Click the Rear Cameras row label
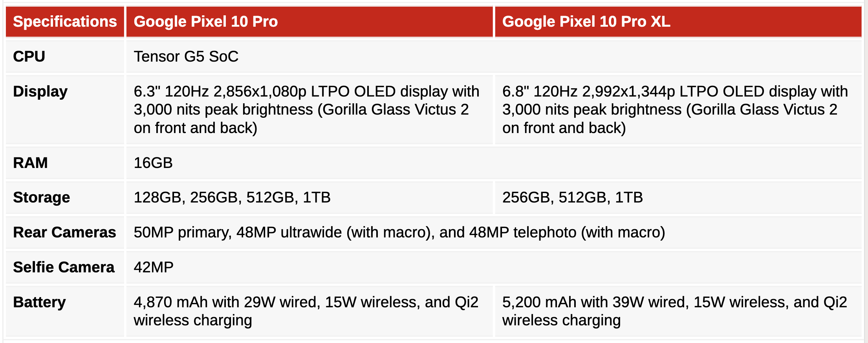The height and width of the screenshot is (343, 868). [x=65, y=232]
